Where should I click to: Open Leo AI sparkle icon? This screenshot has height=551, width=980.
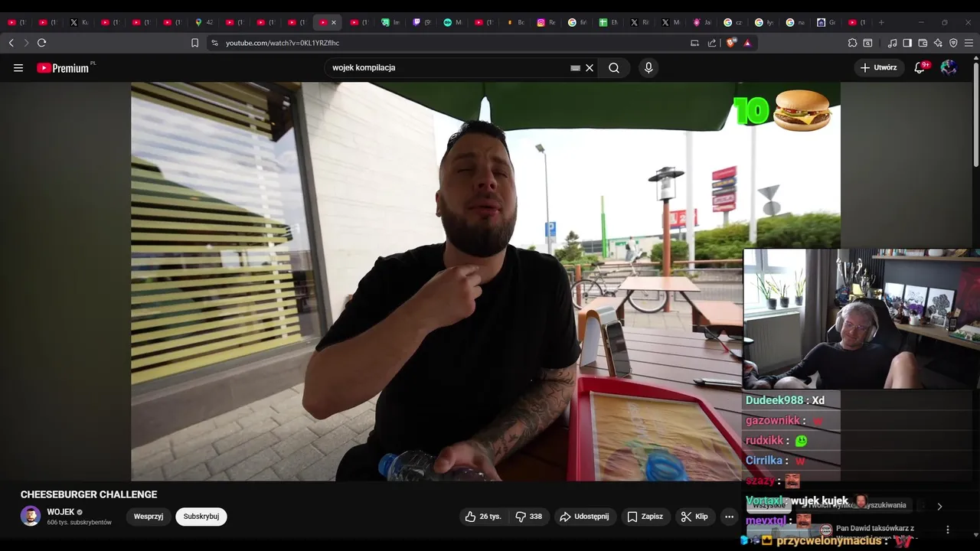938,43
